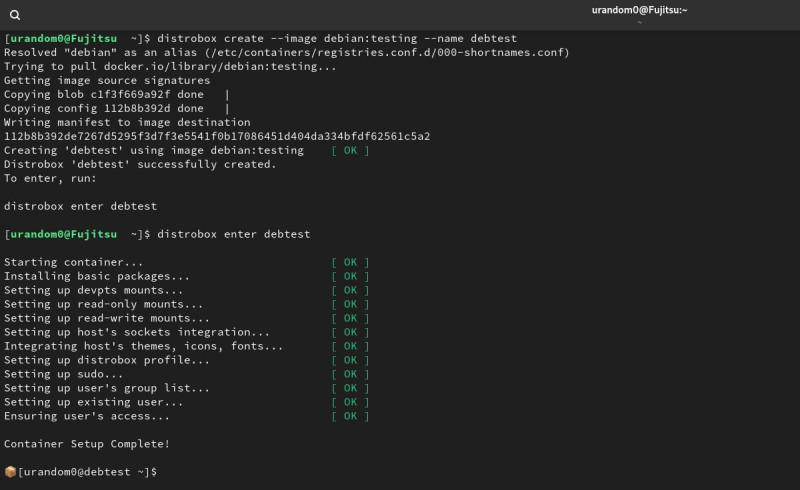Click the long image hash 112b8b392de7267d line

click(217, 136)
